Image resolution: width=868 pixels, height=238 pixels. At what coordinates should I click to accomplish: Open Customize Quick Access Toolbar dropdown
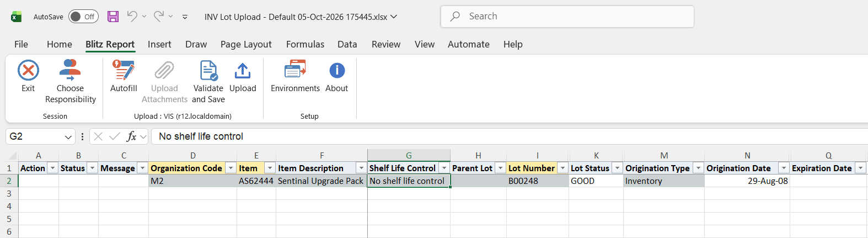tap(185, 17)
